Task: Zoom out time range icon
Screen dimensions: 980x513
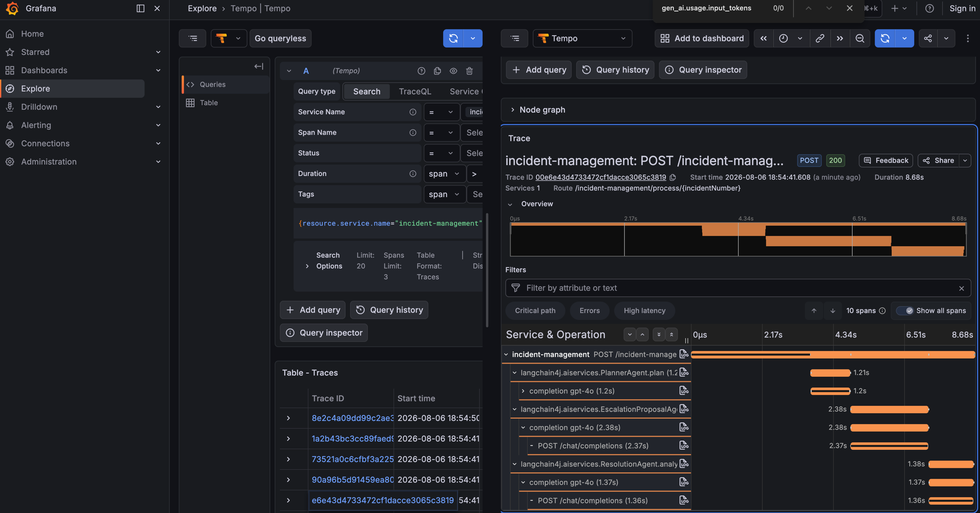Action: point(859,38)
